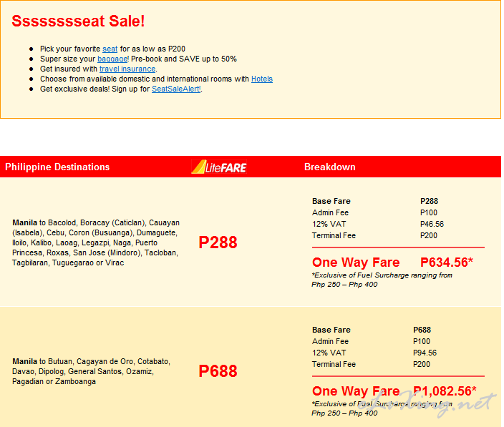Image resolution: width=504 pixels, height=427 pixels.
Task: Click the P94.56 VAT amount
Action: point(425,353)
